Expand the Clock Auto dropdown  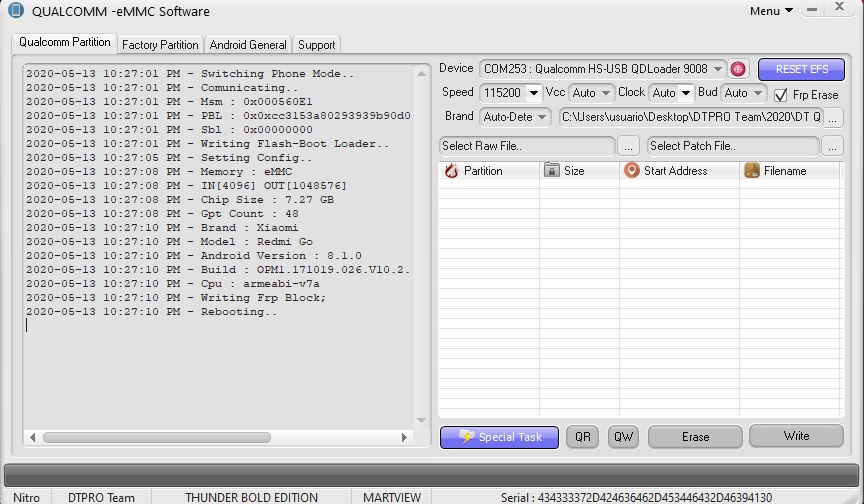click(685, 93)
